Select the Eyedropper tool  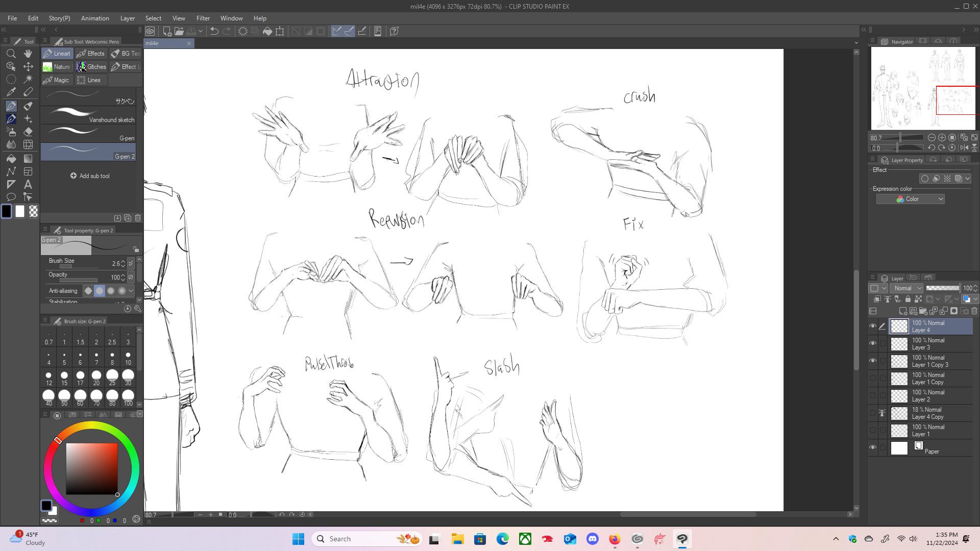click(x=11, y=92)
